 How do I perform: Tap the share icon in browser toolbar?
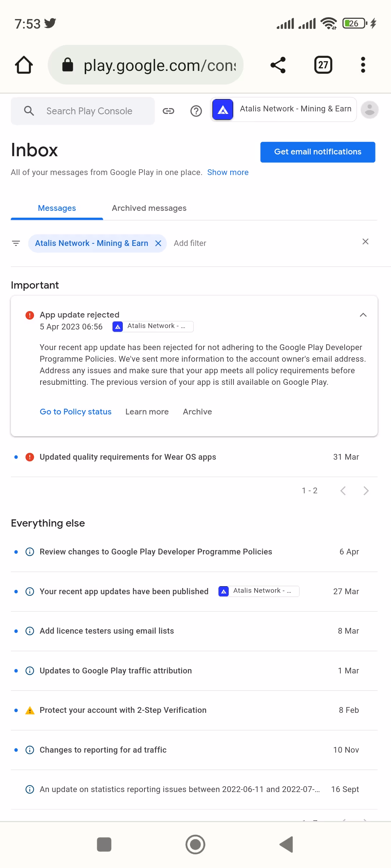click(278, 65)
